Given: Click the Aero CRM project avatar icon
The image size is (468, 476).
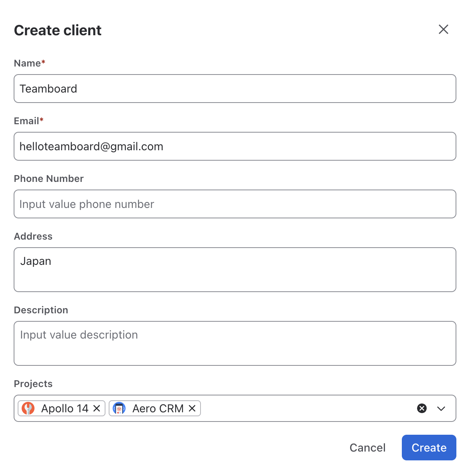Looking at the screenshot, I should (119, 408).
